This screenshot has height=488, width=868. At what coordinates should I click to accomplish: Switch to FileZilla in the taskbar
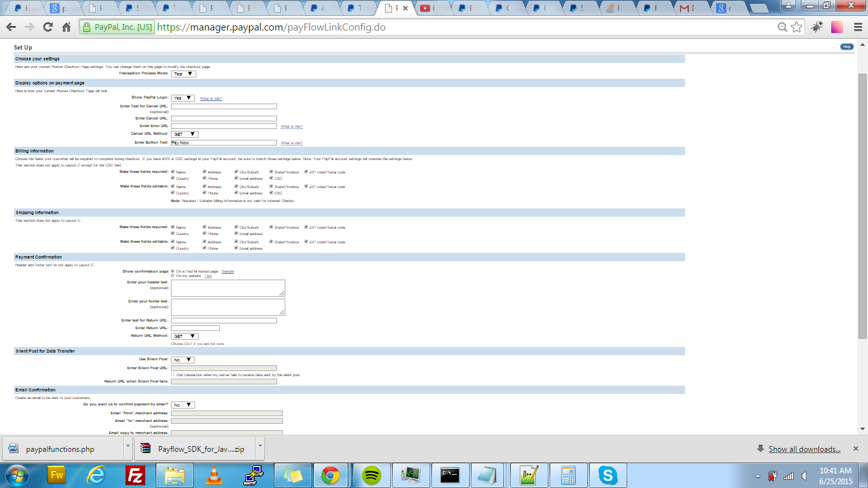[135, 475]
